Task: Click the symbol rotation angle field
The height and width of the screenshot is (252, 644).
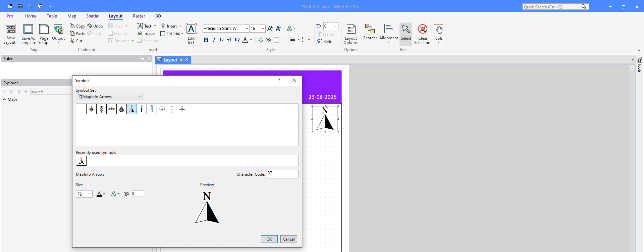Action: [138, 194]
